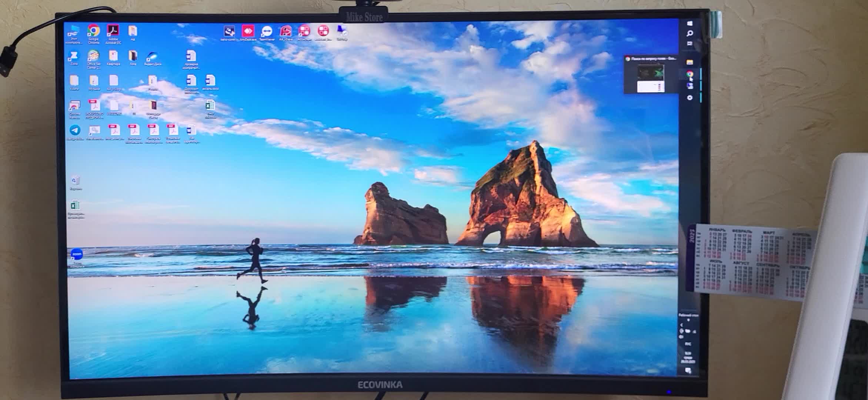Click the taskbar icon below Chrome
The width and height of the screenshot is (868, 400).
tap(690, 86)
